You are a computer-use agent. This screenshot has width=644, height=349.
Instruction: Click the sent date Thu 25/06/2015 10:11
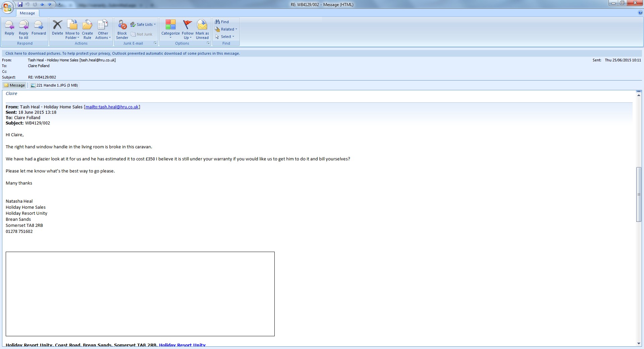pos(623,60)
